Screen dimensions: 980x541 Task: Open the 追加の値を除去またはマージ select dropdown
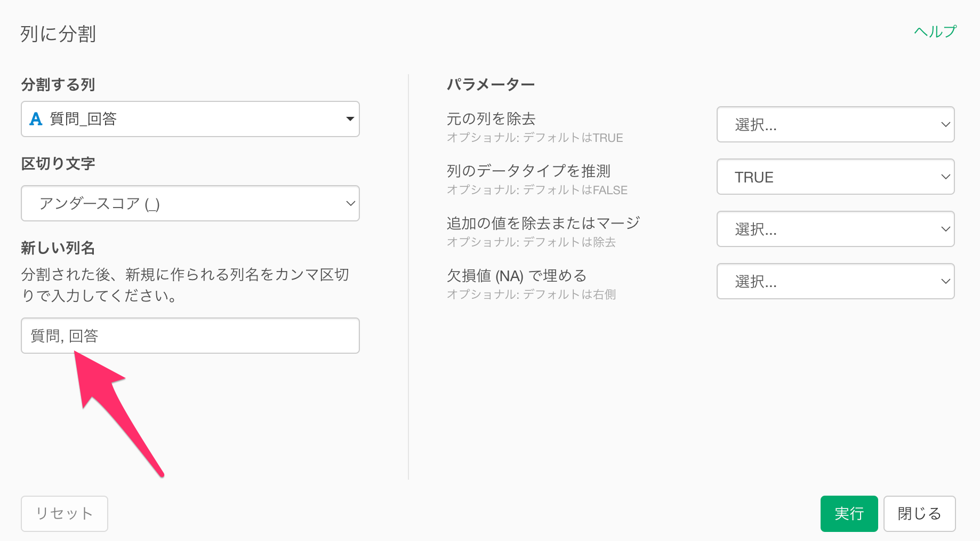click(x=835, y=229)
